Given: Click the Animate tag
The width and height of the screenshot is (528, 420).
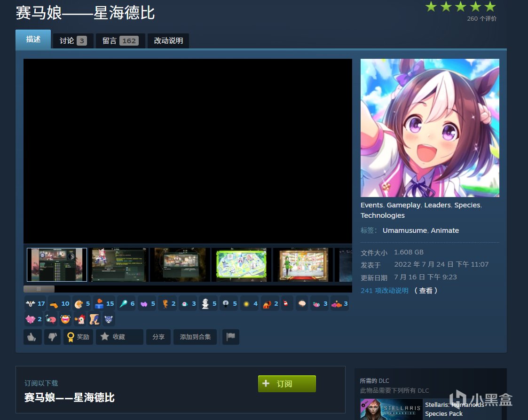Looking at the screenshot, I should [445, 230].
